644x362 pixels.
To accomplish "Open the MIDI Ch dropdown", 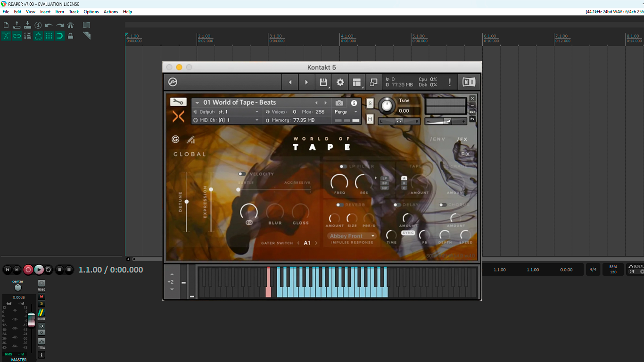I will pyautogui.click(x=227, y=120).
